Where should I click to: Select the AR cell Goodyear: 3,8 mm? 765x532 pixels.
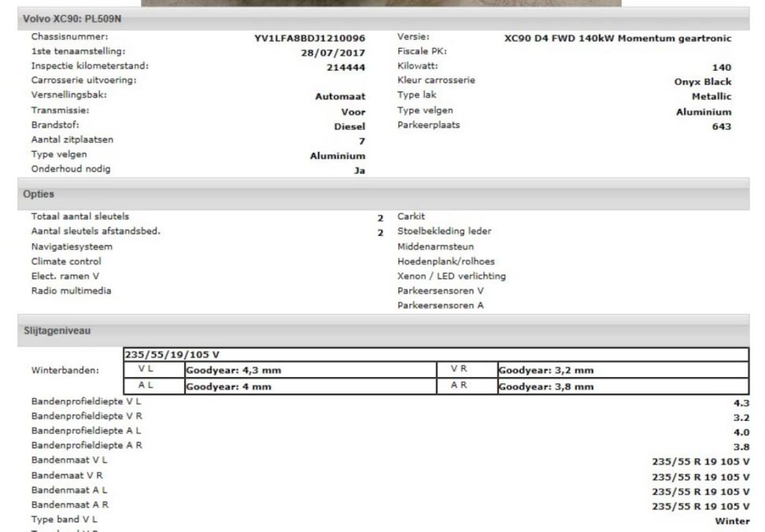pos(623,386)
